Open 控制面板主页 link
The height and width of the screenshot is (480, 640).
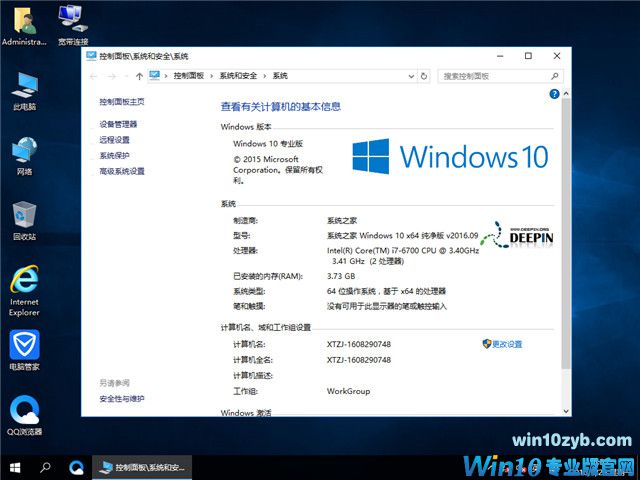[x=122, y=102]
